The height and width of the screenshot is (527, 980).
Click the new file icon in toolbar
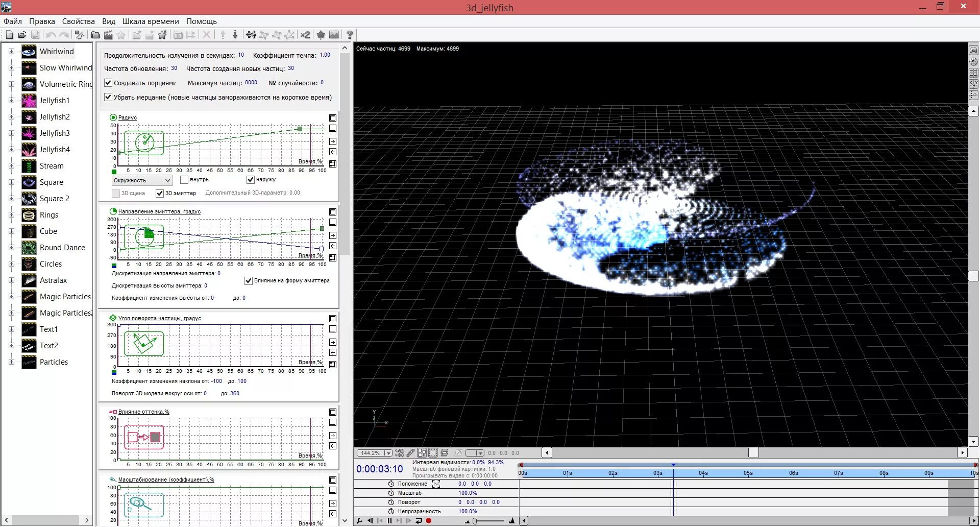click(x=9, y=35)
